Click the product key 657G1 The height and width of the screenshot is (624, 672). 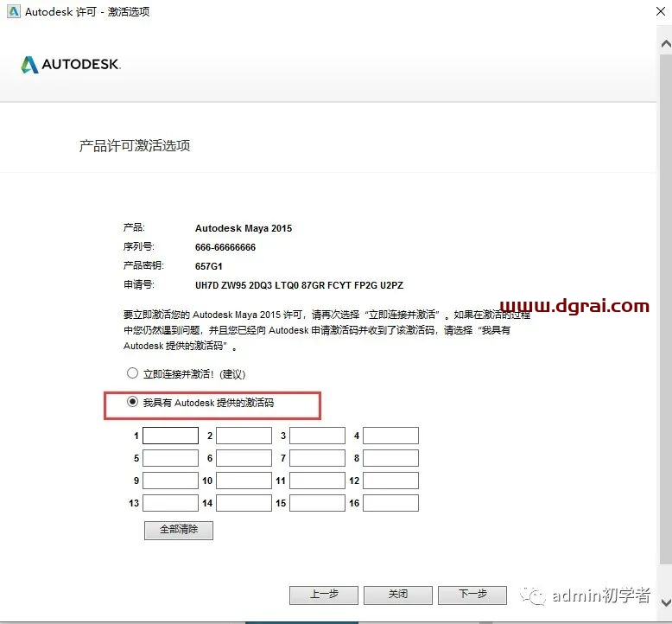(209, 266)
